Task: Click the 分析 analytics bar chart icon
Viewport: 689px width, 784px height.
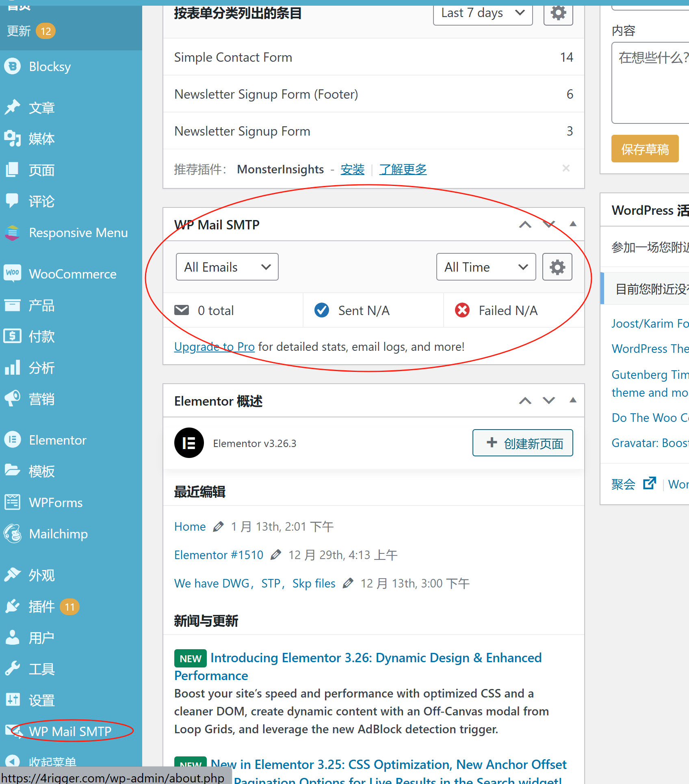Action: click(x=12, y=368)
